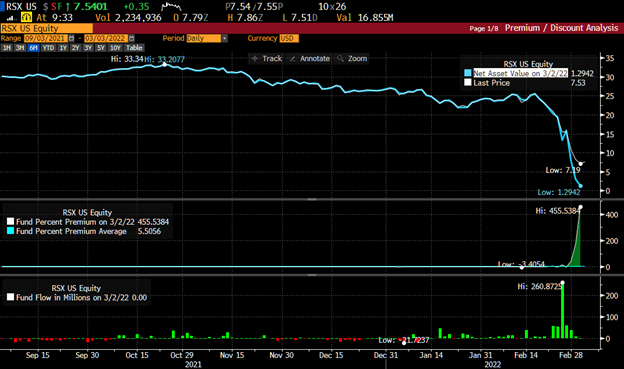Image resolution: width=624 pixels, height=369 pixels.
Task: Click the Zoom button
Action: (x=352, y=59)
